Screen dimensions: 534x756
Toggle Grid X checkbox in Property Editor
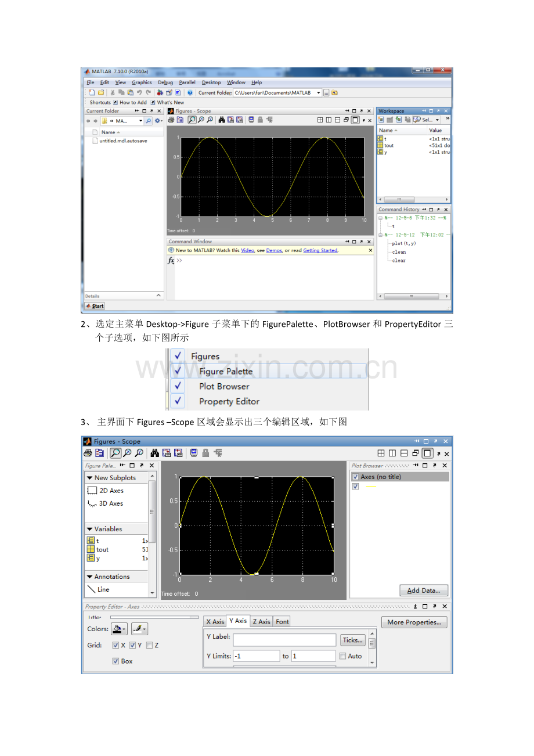click(x=116, y=645)
